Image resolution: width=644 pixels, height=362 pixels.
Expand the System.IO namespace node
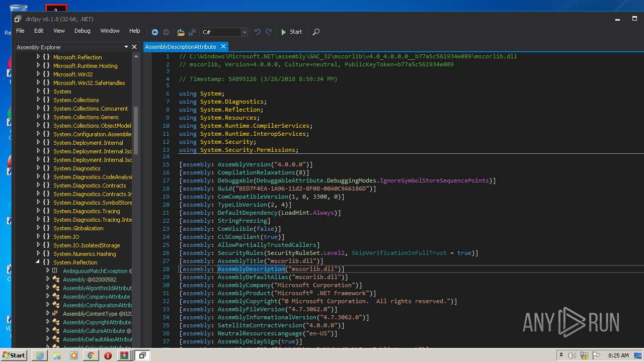38,237
